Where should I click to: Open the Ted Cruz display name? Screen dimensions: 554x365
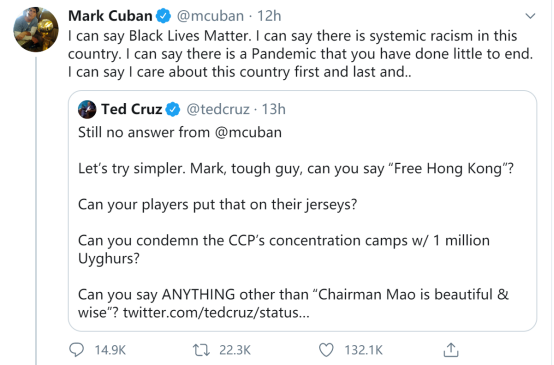131,109
